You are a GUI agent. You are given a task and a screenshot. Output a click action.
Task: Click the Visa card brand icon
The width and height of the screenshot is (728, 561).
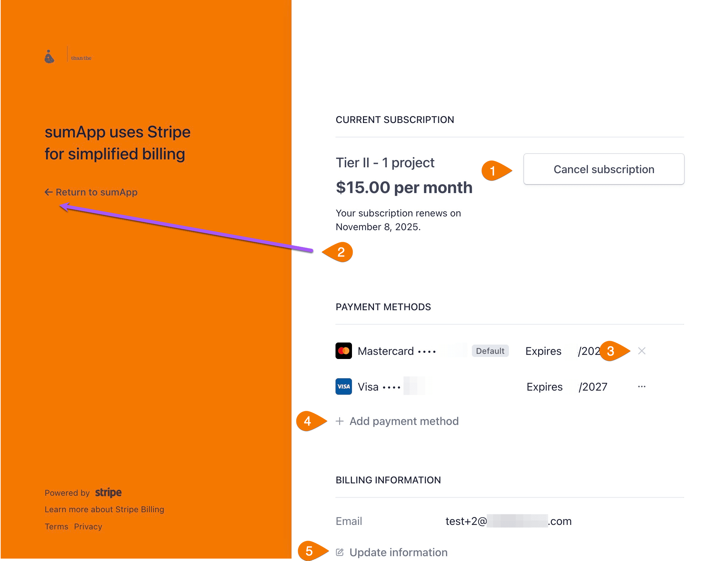tap(343, 386)
